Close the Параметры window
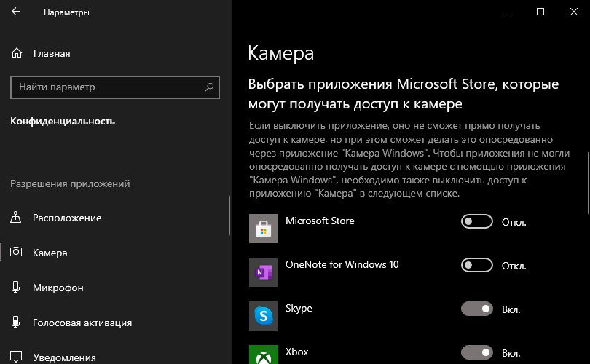This screenshot has height=364, width=590. tap(573, 12)
